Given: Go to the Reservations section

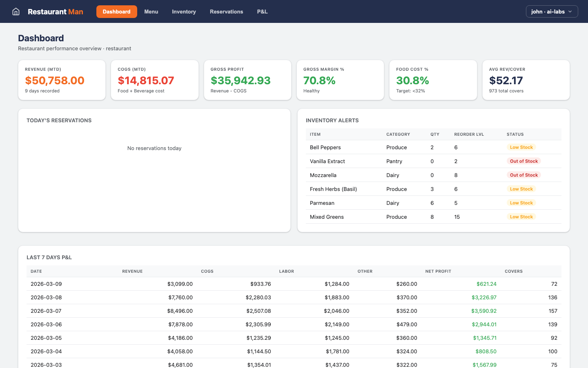Looking at the screenshot, I should click(x=226, y=11).
